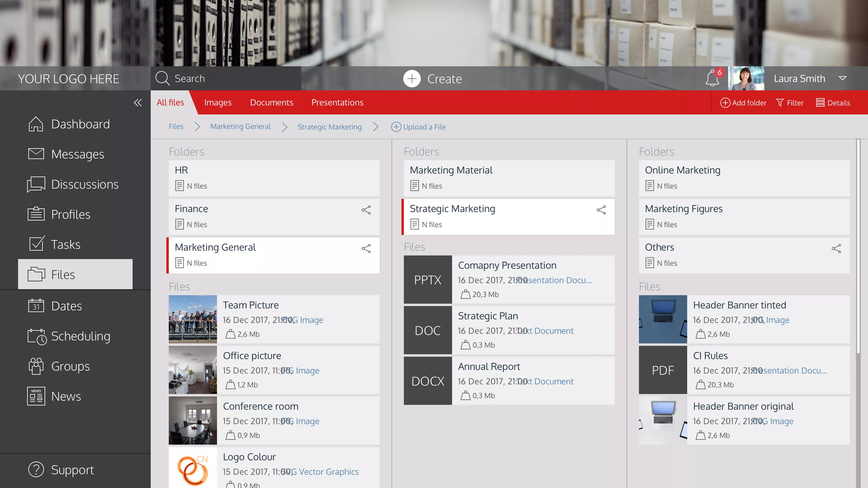Open the Groups icon
The image size is (868, 488).
[x=35, y=366]
